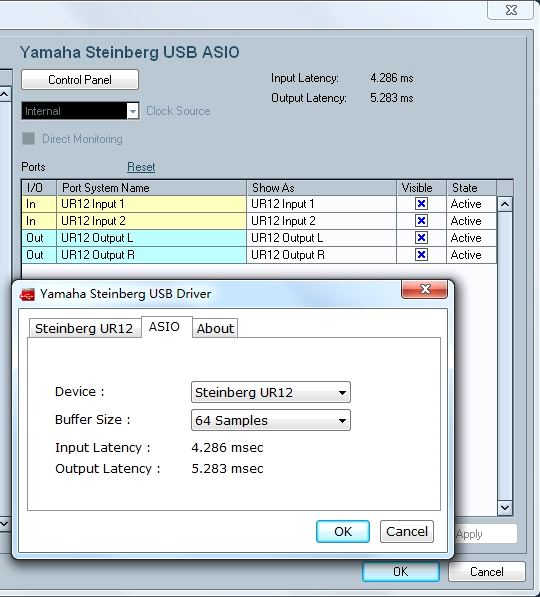Click the Show As column header
Viewport: 540px width, 597px height.
[x=321, y=188]
